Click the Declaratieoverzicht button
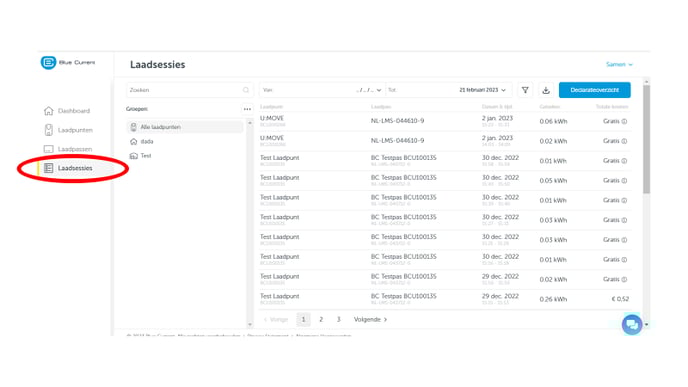This screenshot has height=387, width=688. point(595,90)
